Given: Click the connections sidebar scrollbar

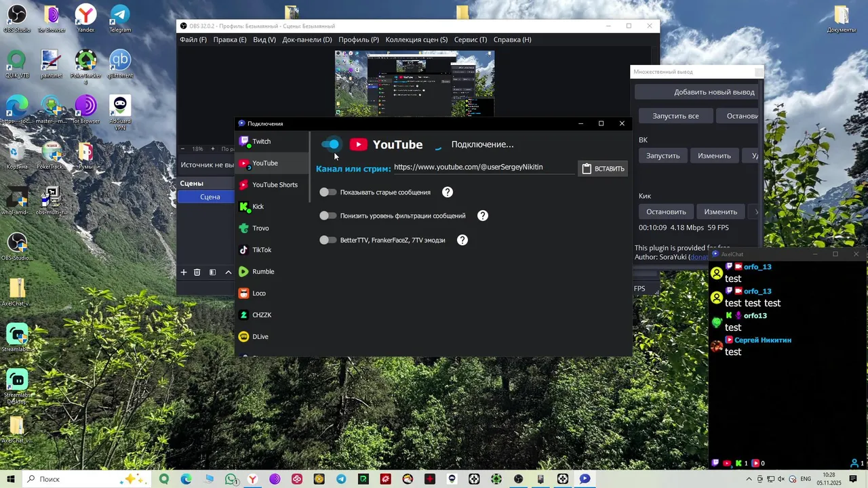Looking at the screenshot, I should 310,167.
